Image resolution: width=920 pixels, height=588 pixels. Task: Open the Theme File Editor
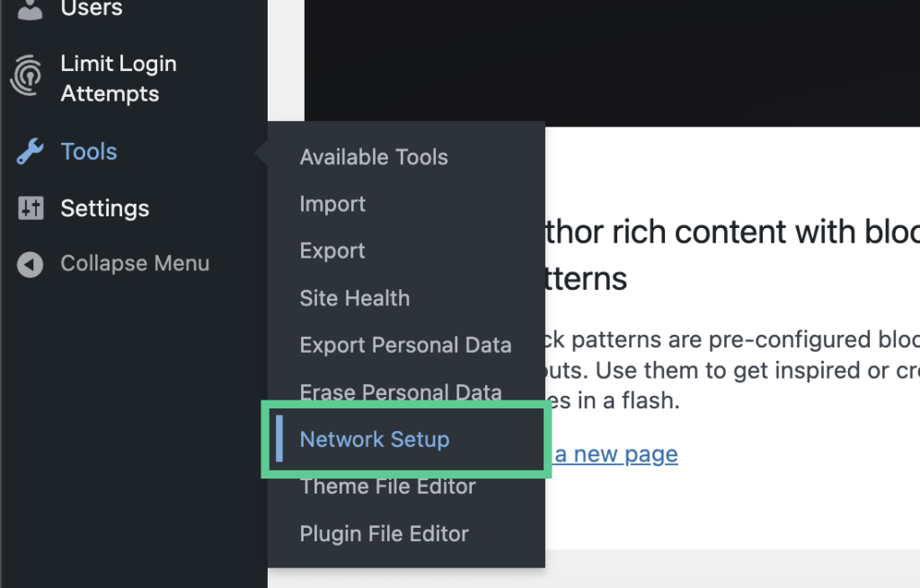387,486
